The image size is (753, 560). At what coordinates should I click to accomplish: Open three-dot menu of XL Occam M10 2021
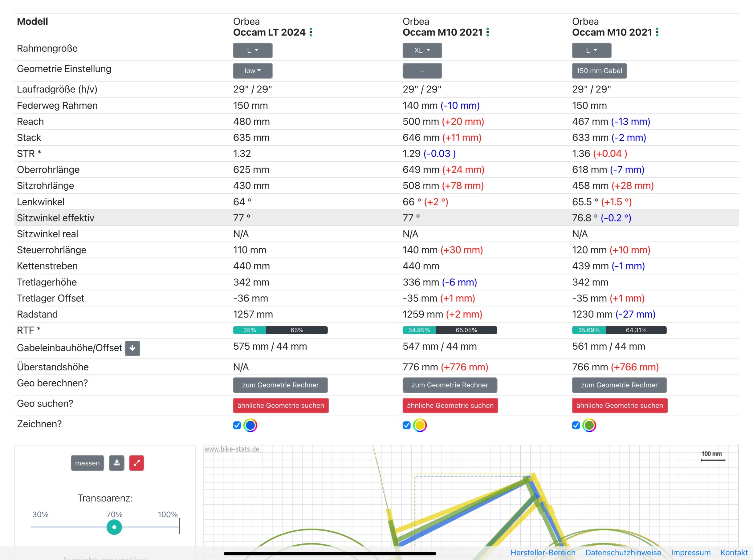point(487,32)
